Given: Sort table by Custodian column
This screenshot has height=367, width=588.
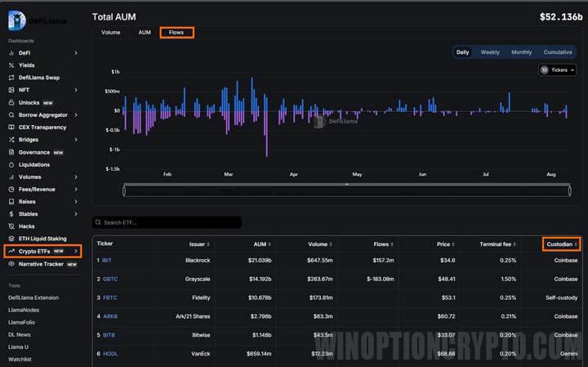Looking at the screenshot, I should 562,244.
